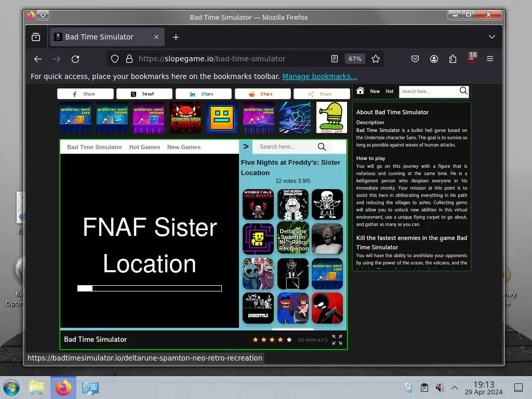Click the green generic Share button
The image size is (532, 399).
(x=322, y=94)
